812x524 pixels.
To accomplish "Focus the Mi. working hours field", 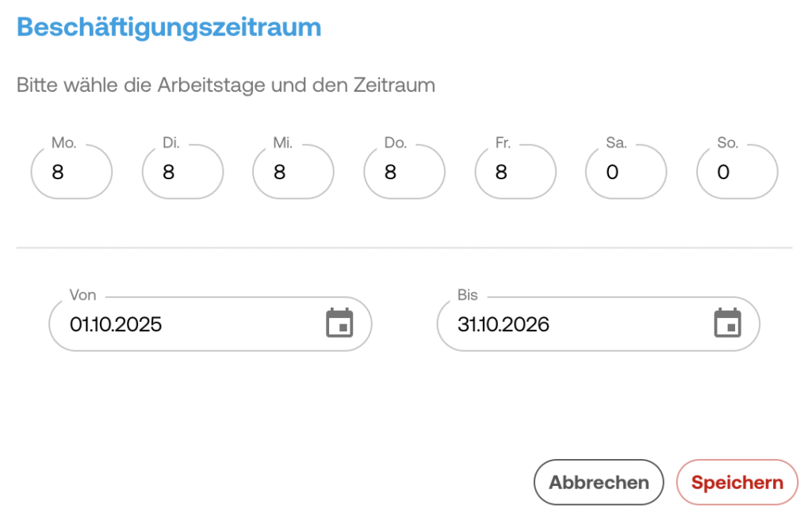I will pyautogui.click(x=293, y=172).
